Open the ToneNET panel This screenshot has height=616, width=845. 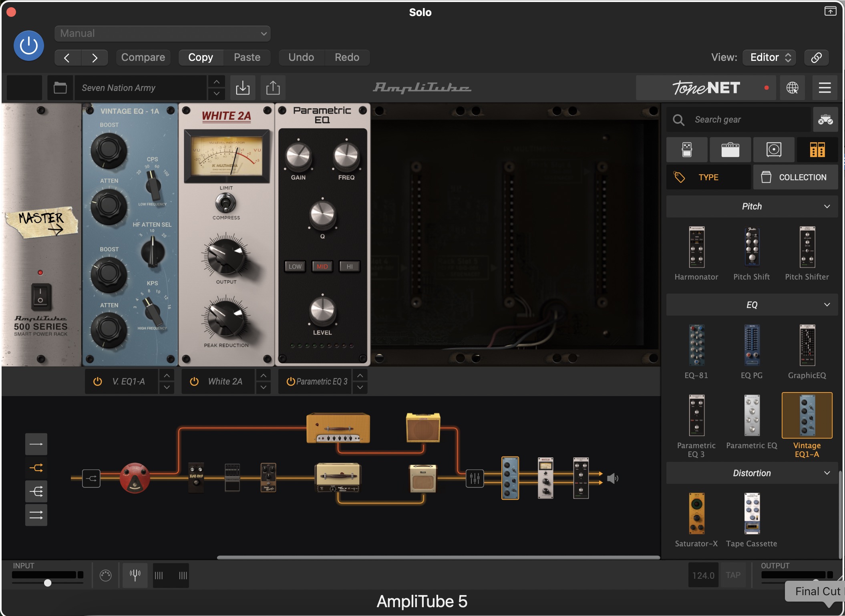(x=706, y=87)
